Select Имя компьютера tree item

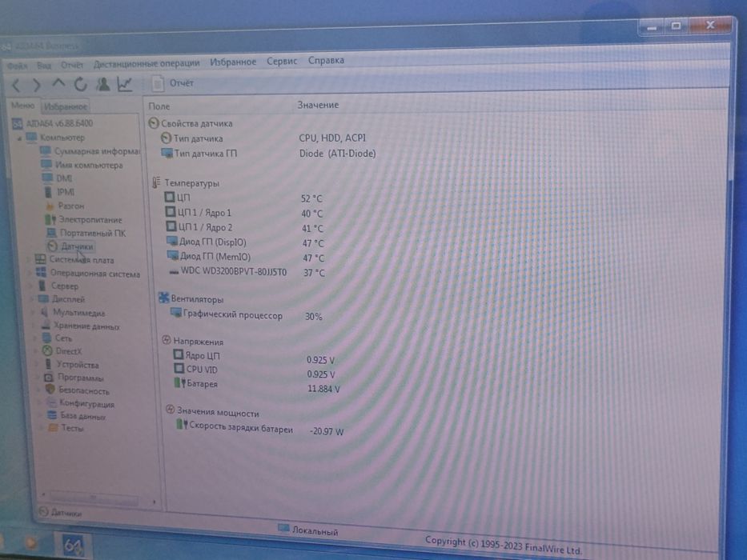[82, 166]
